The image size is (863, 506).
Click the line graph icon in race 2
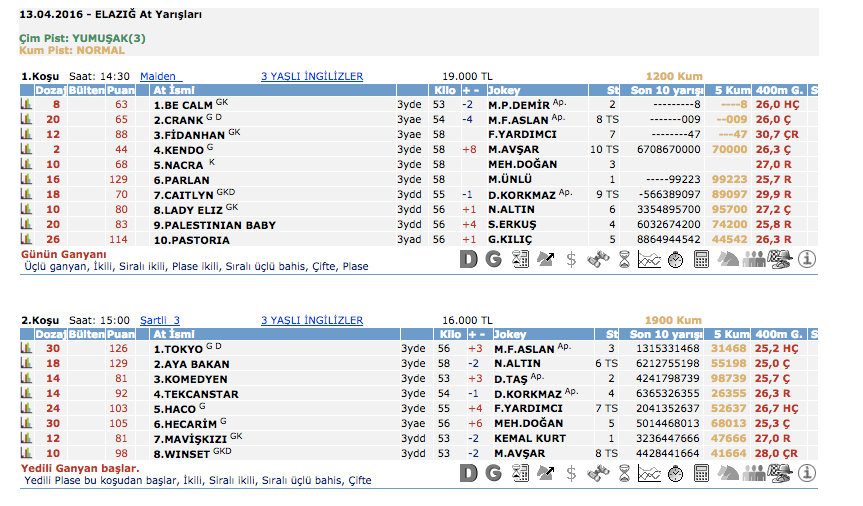coord(650,473)
